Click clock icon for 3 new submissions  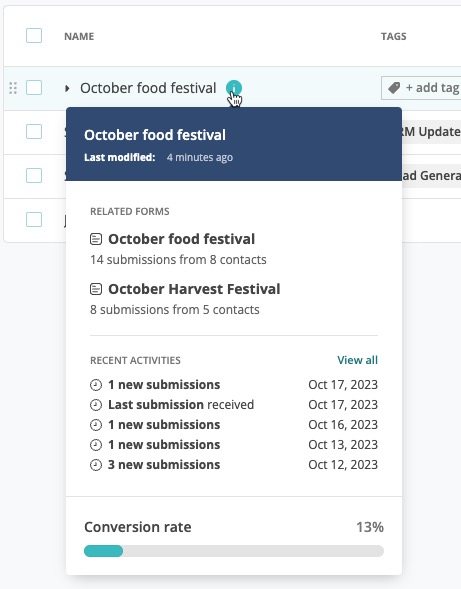click(x=96, y=465)
